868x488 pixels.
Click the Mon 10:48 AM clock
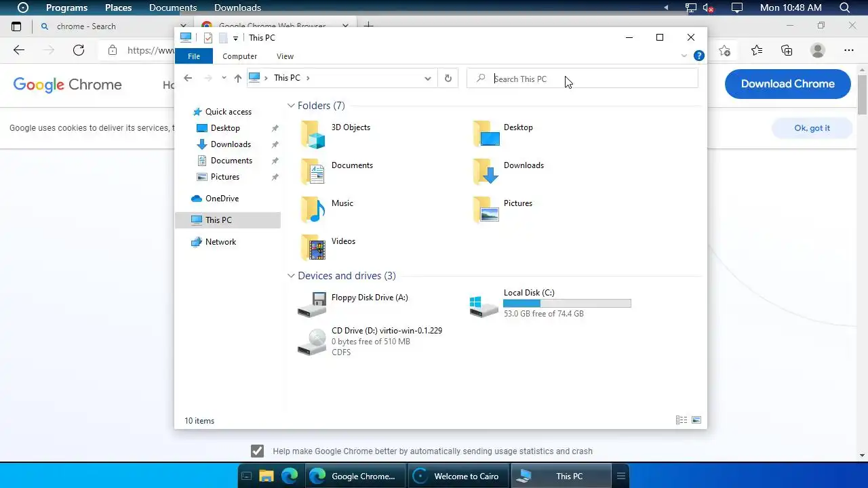coord(791,7)
